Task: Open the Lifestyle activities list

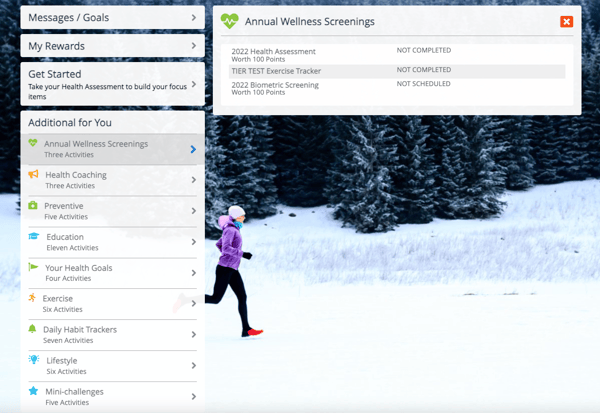Action: point(112,366)
